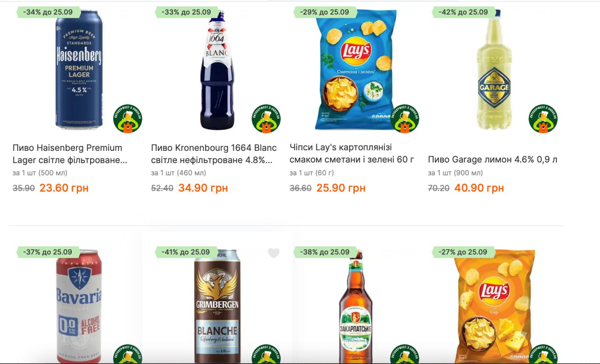Open Lay's sour cream and greens chips image

[356, 69]
